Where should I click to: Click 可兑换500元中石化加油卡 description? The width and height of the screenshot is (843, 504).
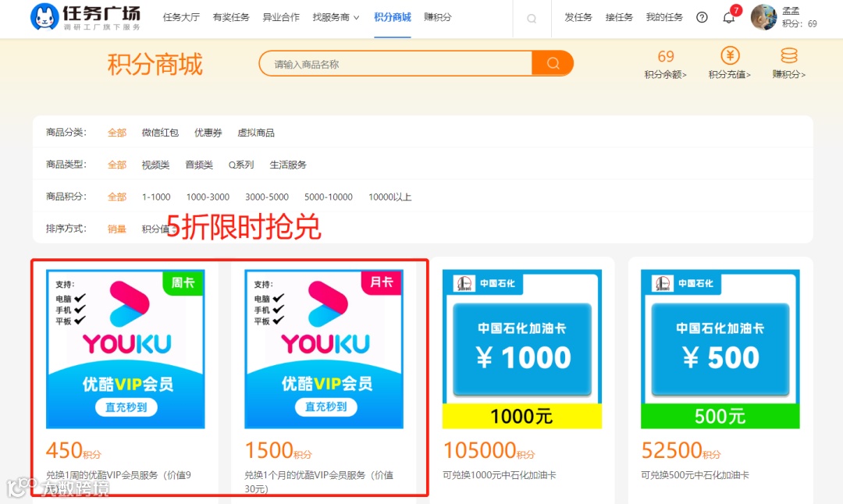(695, 475)
